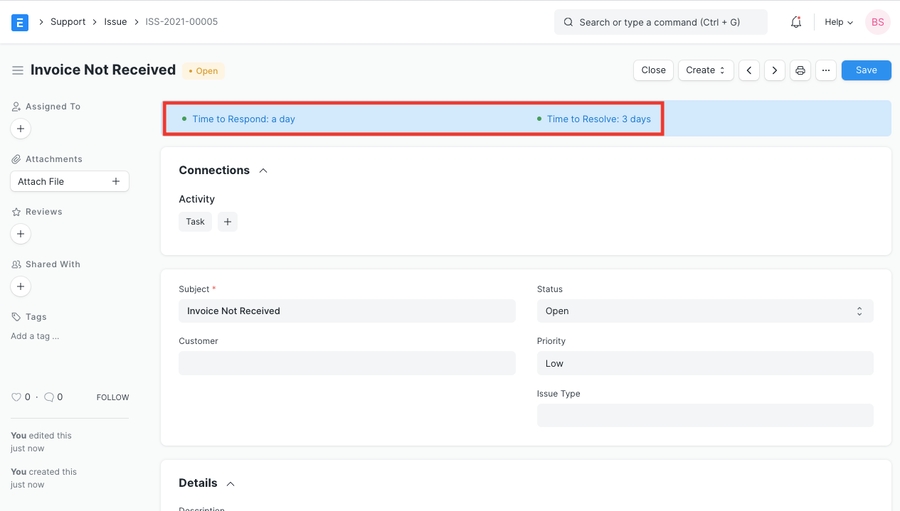This screenshot has height=511, width=900.
Task: Navigate to Support breadcrumb
Action: (x=68, y=22)
